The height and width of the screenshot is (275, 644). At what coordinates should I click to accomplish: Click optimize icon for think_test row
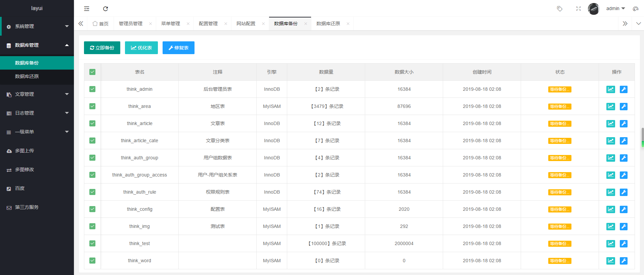click(x=611, y=244)
